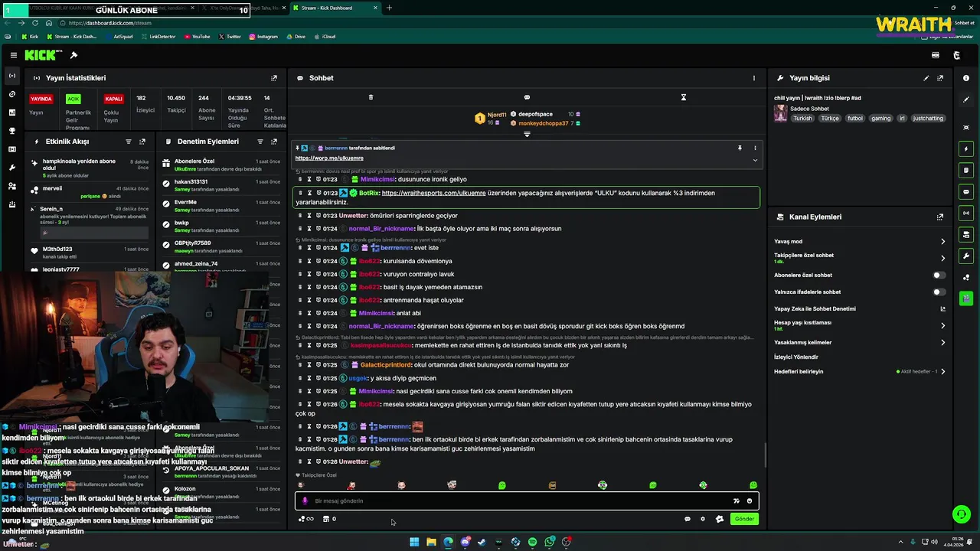This screenshot has height=551, width=980.
Task: Open chat settings gear below message box
Action: [x=703, y=519]
